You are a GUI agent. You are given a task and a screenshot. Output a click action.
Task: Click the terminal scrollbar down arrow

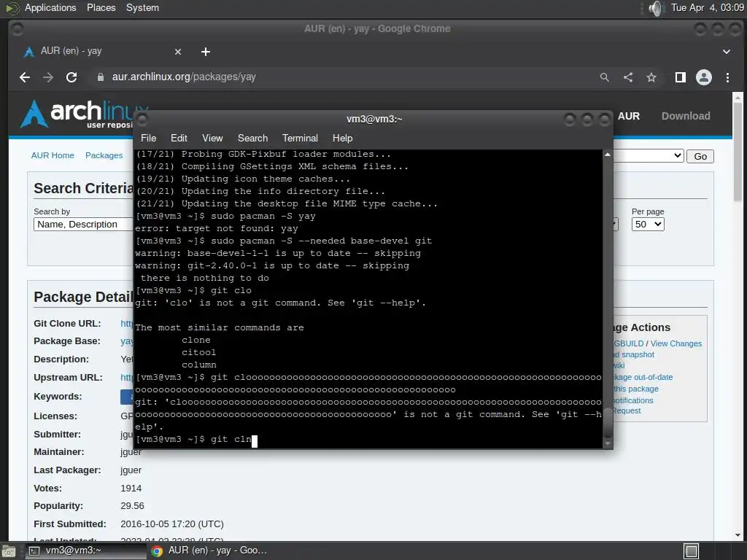click(x=608, y=443)
